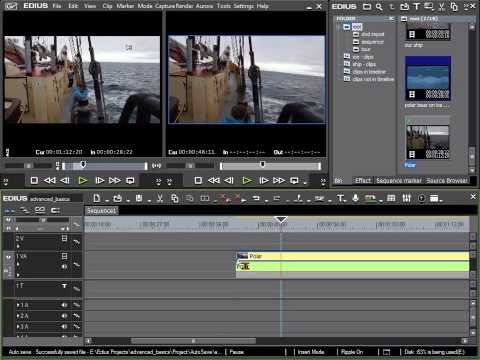Image resolution: width=480 pixels, height=360 pixels.
Task: Switch to the Effect tab
Action: [363, 180]
